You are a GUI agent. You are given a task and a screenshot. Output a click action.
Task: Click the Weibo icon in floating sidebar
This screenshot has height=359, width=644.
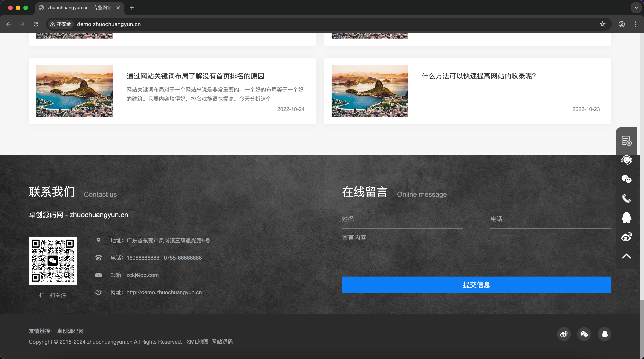(627, 237)
